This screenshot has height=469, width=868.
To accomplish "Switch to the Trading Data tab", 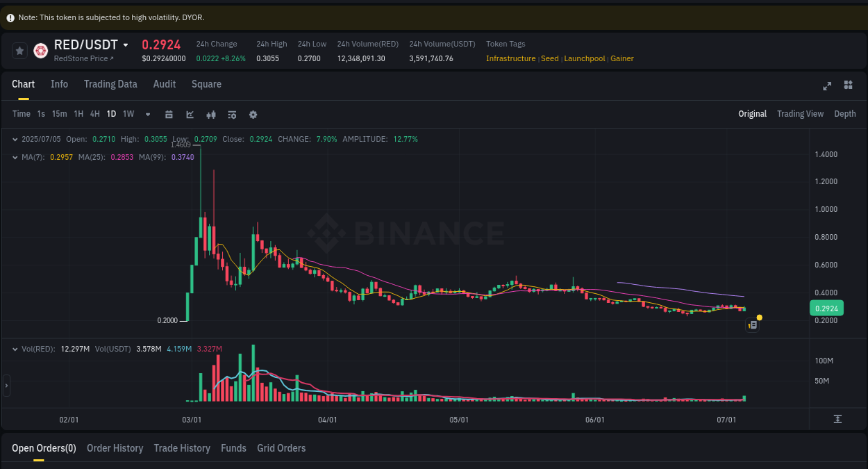I will point(110,84).
